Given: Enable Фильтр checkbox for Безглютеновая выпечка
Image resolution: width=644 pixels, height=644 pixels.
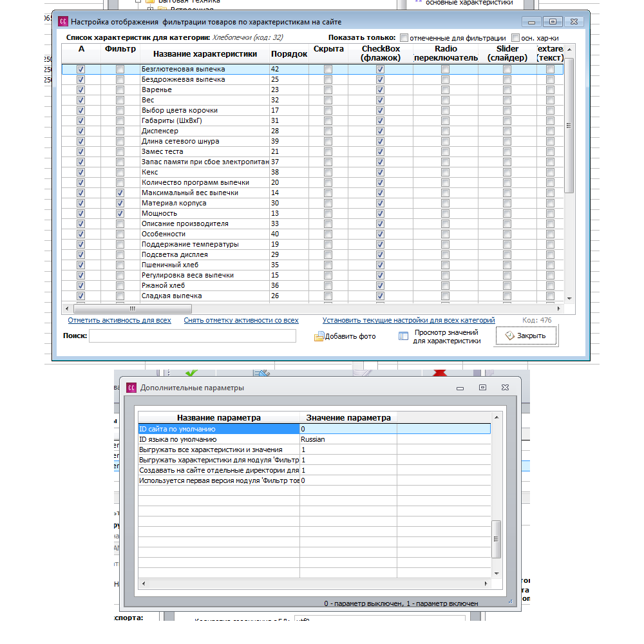Looking at the screenshot, I should pos(120,69).
